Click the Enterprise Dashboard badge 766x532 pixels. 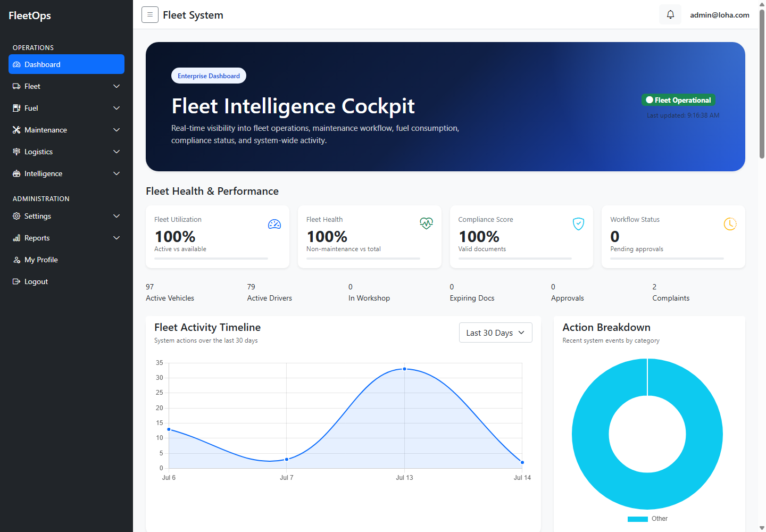coord(209,76)
